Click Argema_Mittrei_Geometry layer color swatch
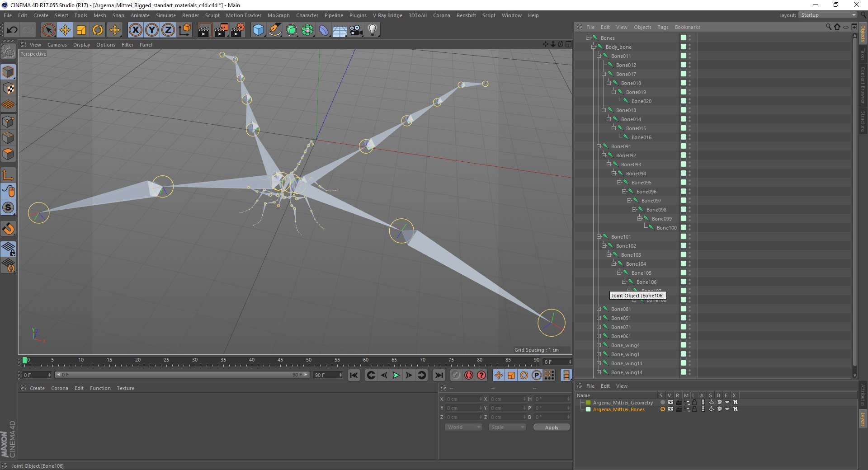Viewport: 868px width, 470px height. (588, 403)
